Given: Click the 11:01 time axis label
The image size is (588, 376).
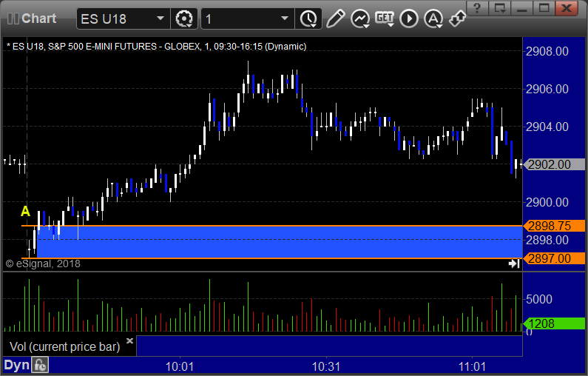Looking at the screenshot, I should coord(472,366).
